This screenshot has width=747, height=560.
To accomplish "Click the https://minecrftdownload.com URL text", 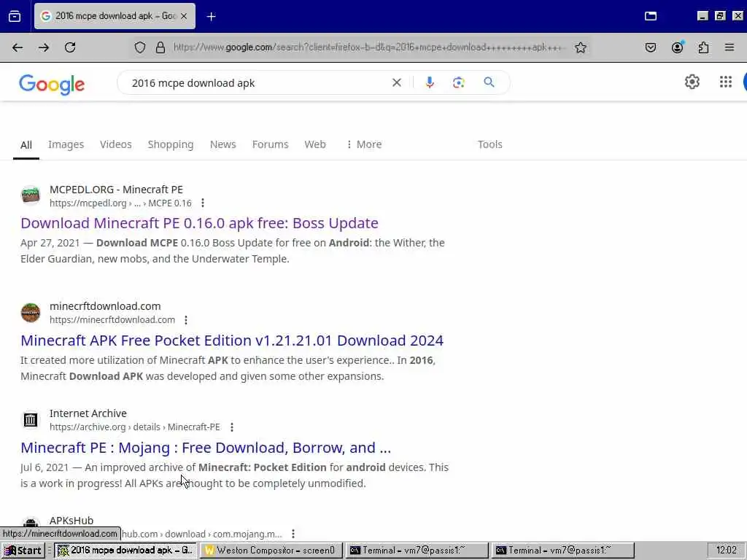I will click(112, 320).
